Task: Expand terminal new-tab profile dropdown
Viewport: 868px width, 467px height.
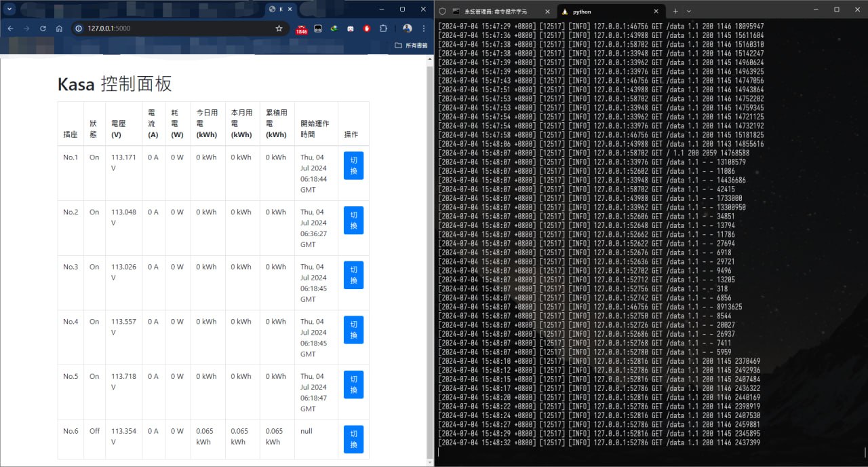Action: coord(689,12)
